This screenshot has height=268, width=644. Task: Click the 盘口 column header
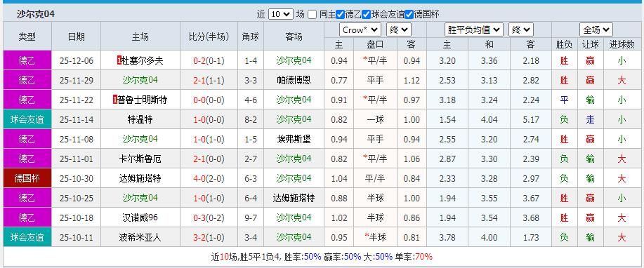click(375, 44)
